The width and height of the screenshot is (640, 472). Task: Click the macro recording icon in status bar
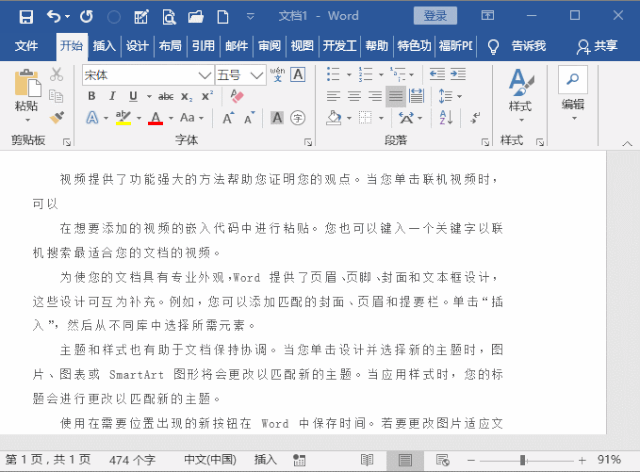299,460
